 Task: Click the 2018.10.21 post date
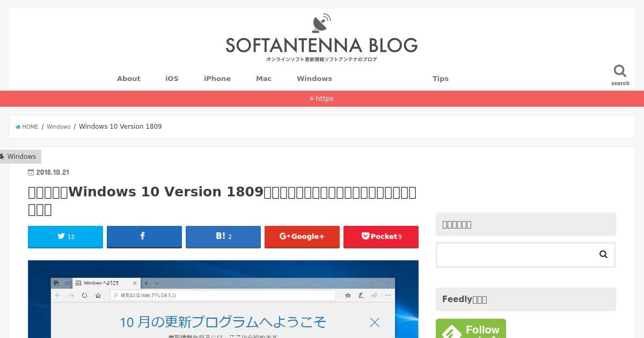pos(53,172)
